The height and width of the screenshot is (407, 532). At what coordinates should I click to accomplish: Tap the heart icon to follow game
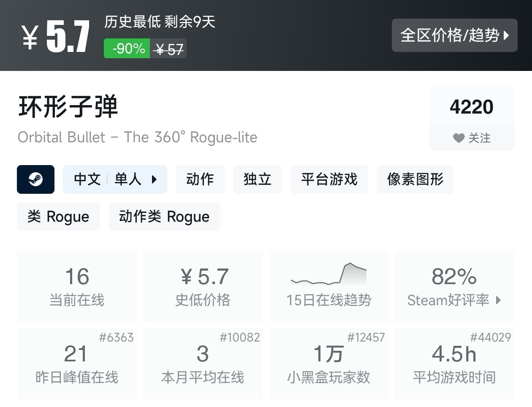pyautogui.click(x=459, y=138)
